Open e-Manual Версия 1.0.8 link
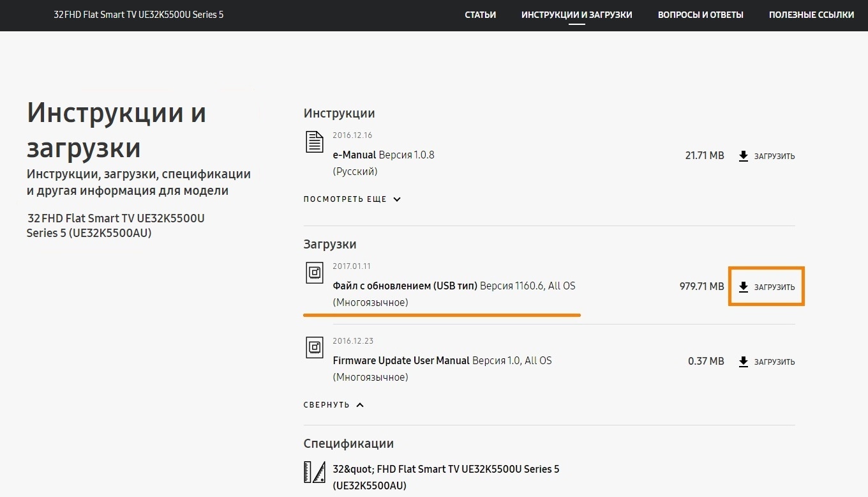Viewport: 868px width, 497px height. coord(384,155)
